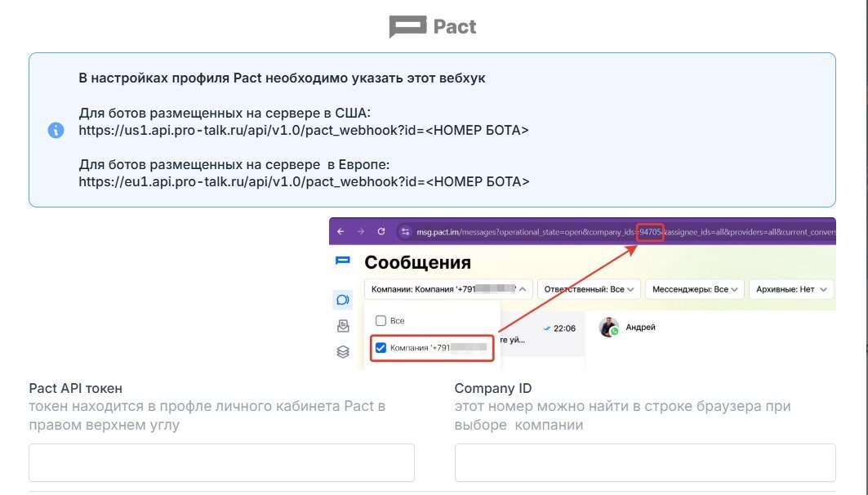Open the "Ответственный: Все" dropdown
The width and height of the screenshot is (868, 495).
pos(589,289)
